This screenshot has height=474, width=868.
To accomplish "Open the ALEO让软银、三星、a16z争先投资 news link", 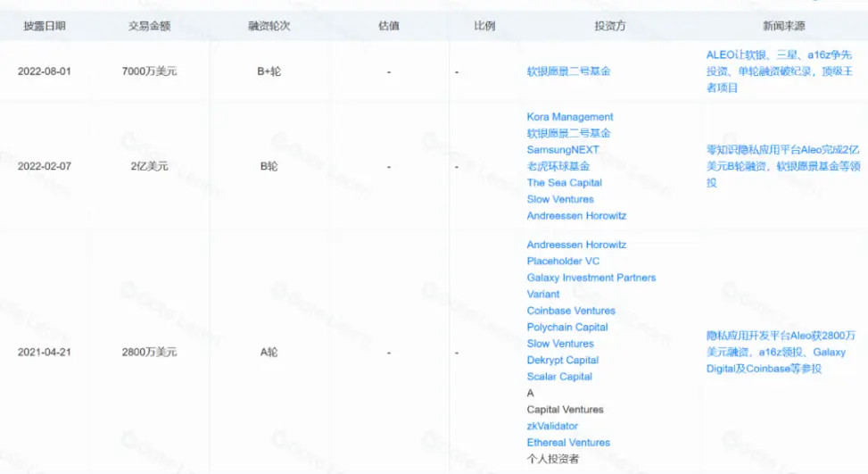I will (780, 71).
